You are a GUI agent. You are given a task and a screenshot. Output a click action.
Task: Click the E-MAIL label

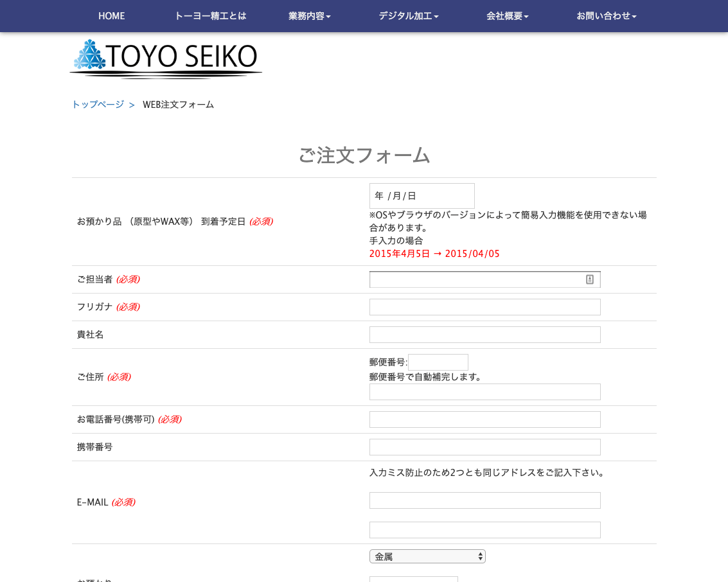(x=106, y=502)
